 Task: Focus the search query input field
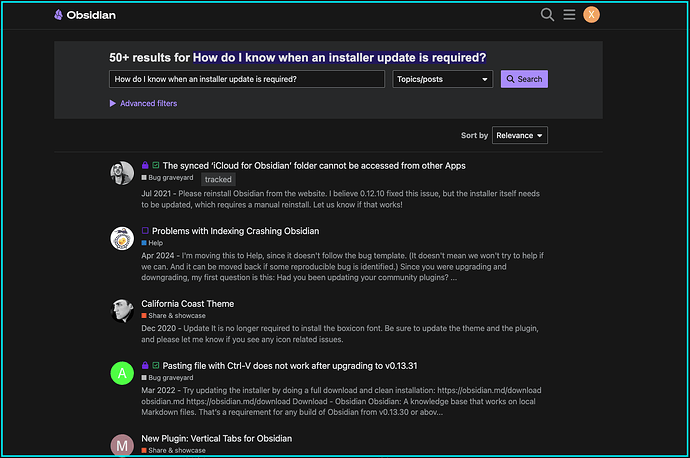(247, 79)
